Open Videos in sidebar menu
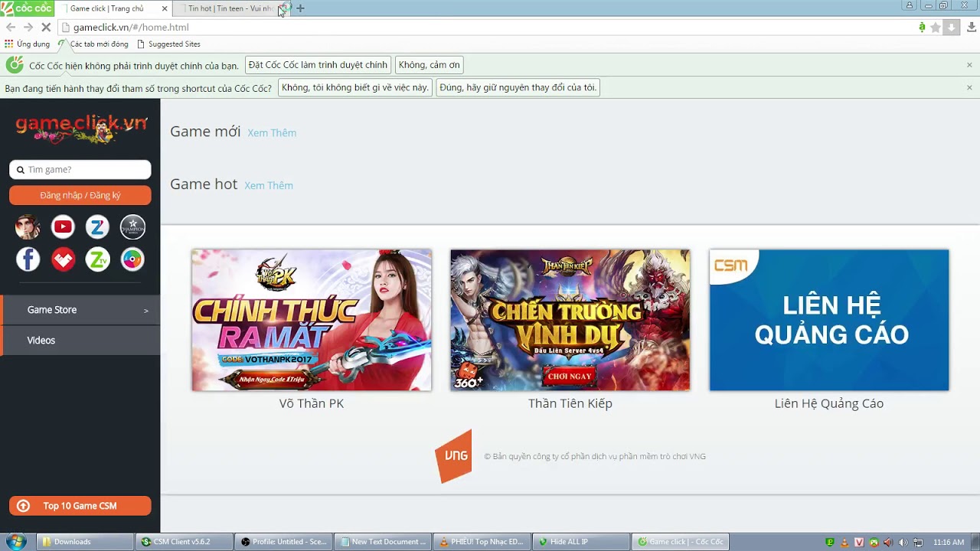 point(80,341)
